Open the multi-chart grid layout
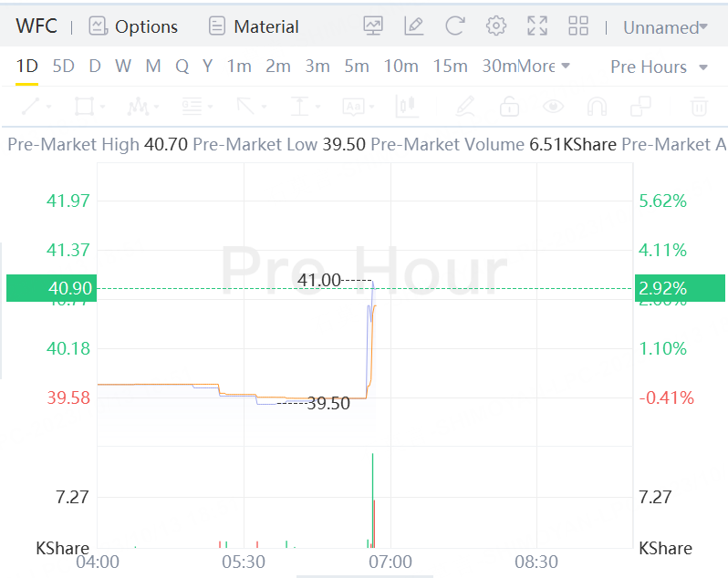Viewport: 728px width, 578px height. [x=578, y=26]
